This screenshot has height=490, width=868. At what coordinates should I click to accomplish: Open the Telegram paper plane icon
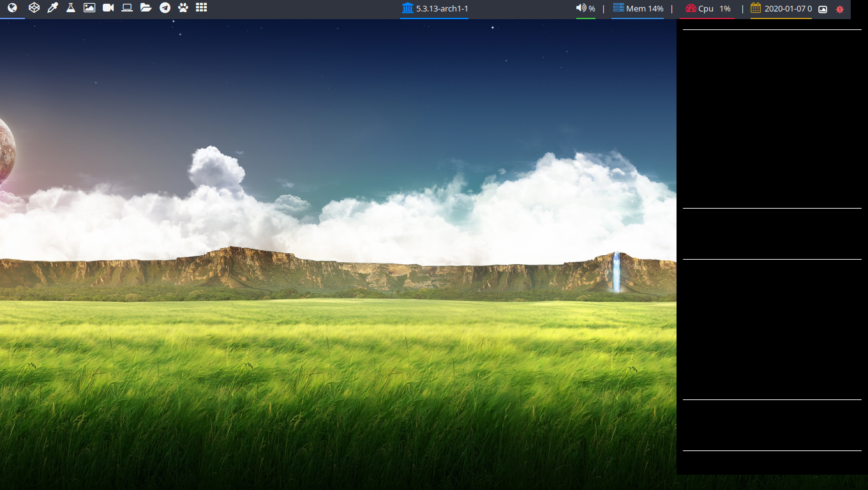[x=165, y=8]
